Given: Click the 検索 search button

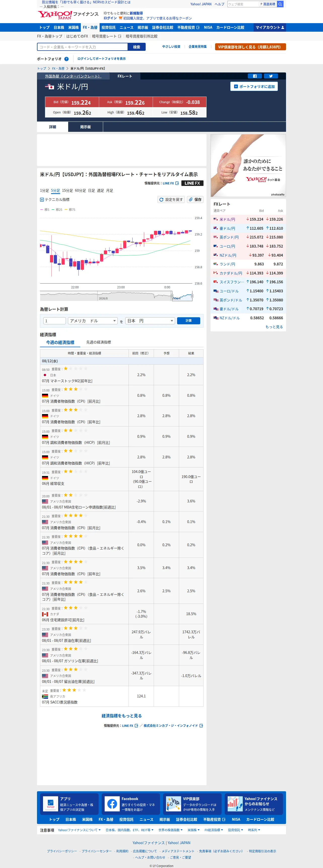Looking at the screenshot, I should pyautogui.click(x=136, y=47).
